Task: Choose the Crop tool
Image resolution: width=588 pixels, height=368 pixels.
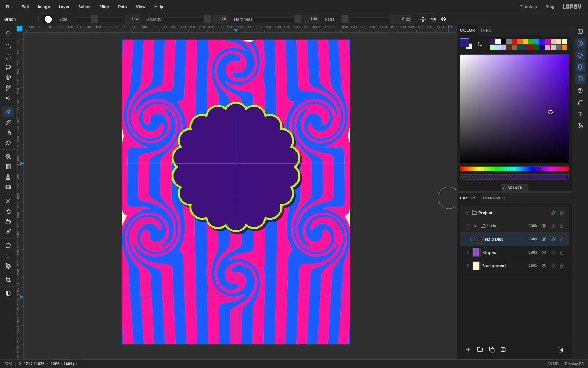Action: (8, 280)
